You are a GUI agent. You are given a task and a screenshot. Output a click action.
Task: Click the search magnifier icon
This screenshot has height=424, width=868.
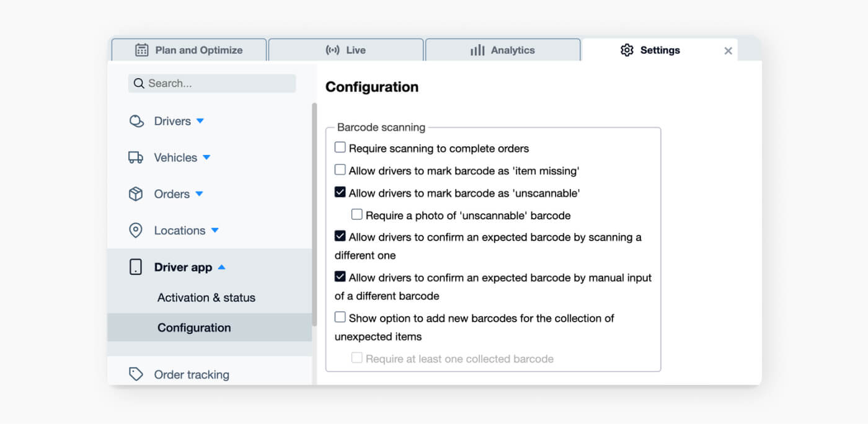coord(139,83)
